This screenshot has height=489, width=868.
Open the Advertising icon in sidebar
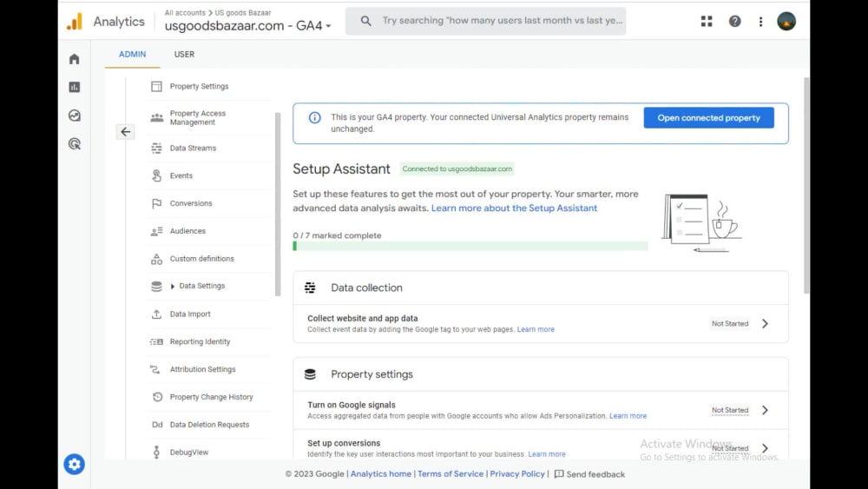pos(74,144)
